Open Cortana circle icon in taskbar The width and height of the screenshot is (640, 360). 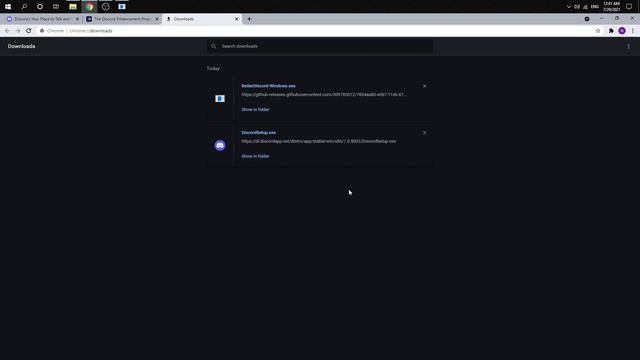pyautogui.click(x=40, y=7)
